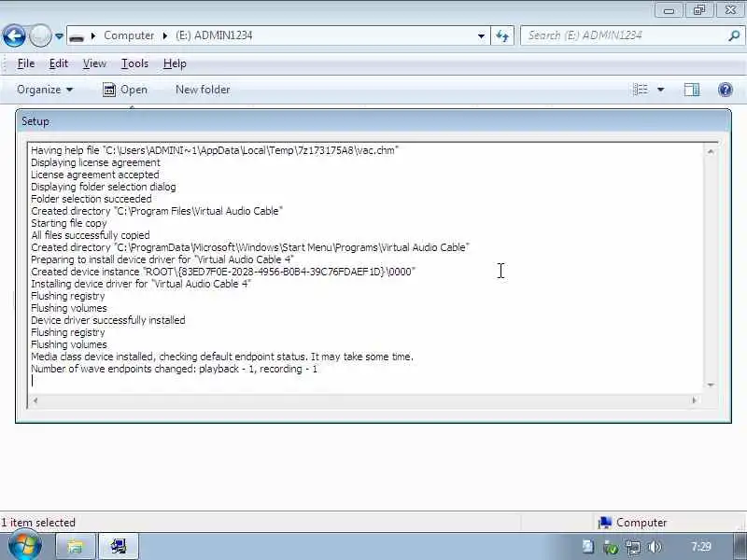Click the 'License agreement accepted' log line
Viewport: 747px width, 560px height.
click(x=95, y=175)
